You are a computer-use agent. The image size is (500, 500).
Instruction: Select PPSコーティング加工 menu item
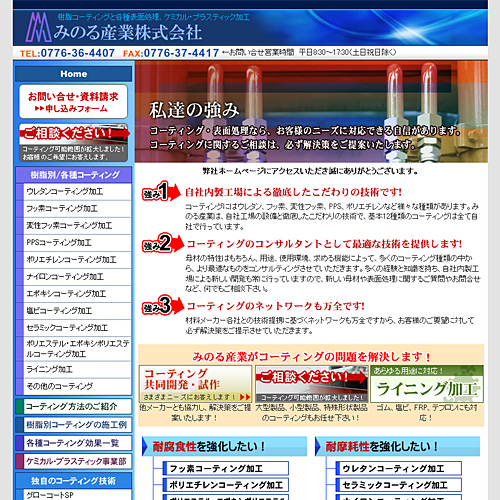point(77,243)
